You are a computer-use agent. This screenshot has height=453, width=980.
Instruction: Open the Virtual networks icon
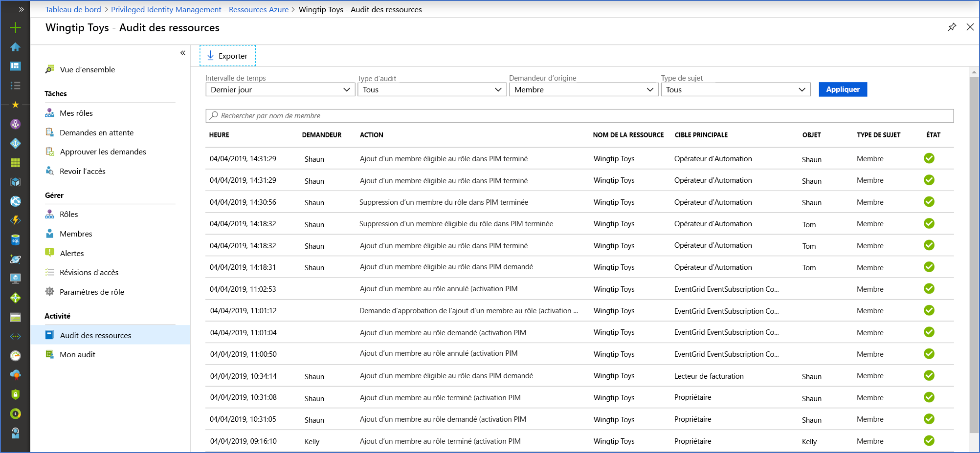pos(16,336)
